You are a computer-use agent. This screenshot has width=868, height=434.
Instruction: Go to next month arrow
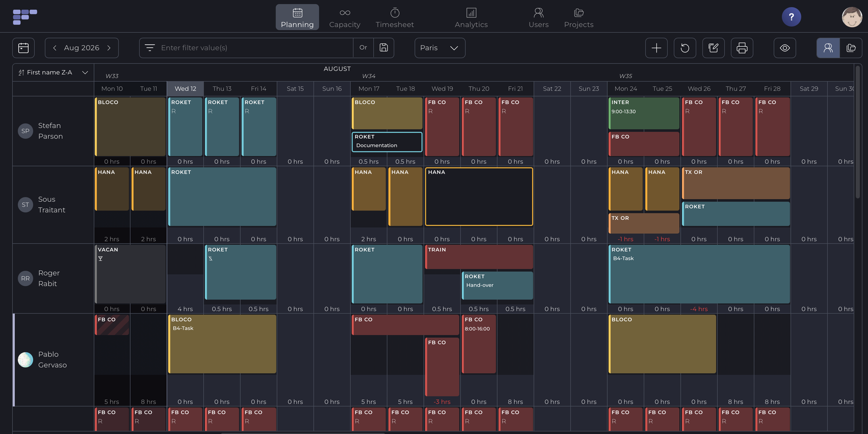click(109, 48)
